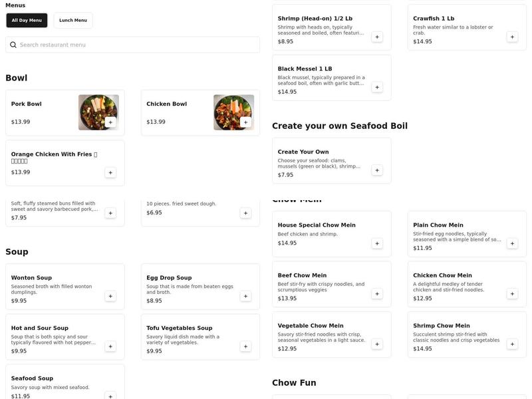
Task: Add Pork Bowl using its plus icon
Action: [x=110, y=123]
